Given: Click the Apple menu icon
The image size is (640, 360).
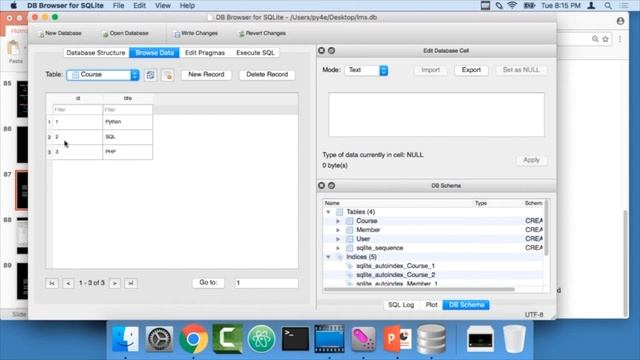Looking at the screenshot, I should coord(13,6).
